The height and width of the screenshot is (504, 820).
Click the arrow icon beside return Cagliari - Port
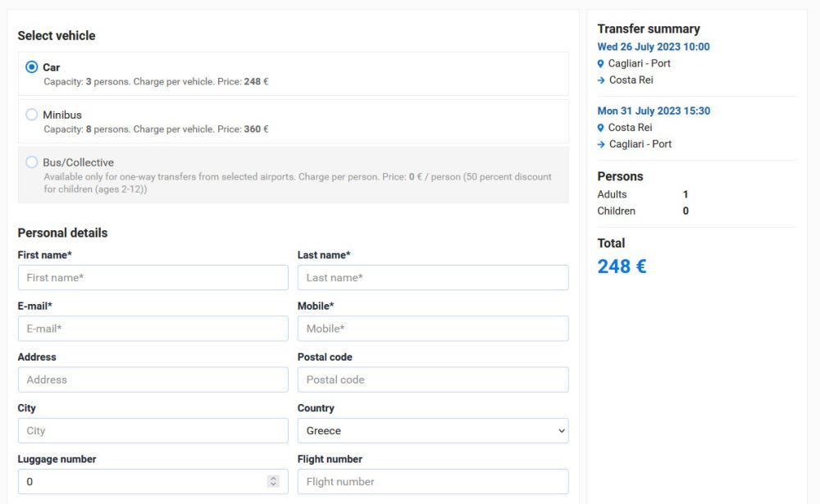click(x=601, y=145)
